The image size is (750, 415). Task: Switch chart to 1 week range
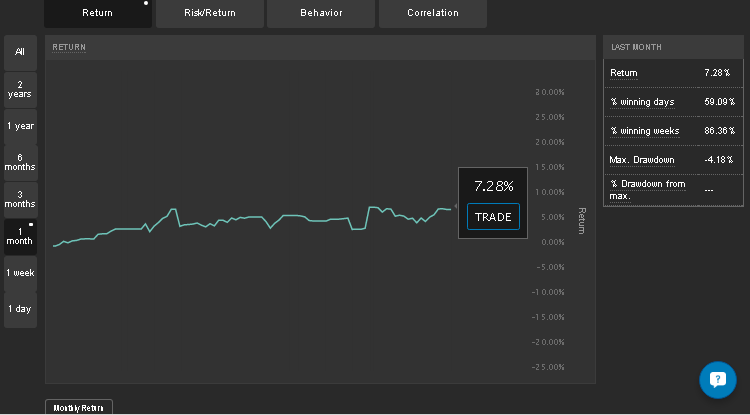click(20, 273)
